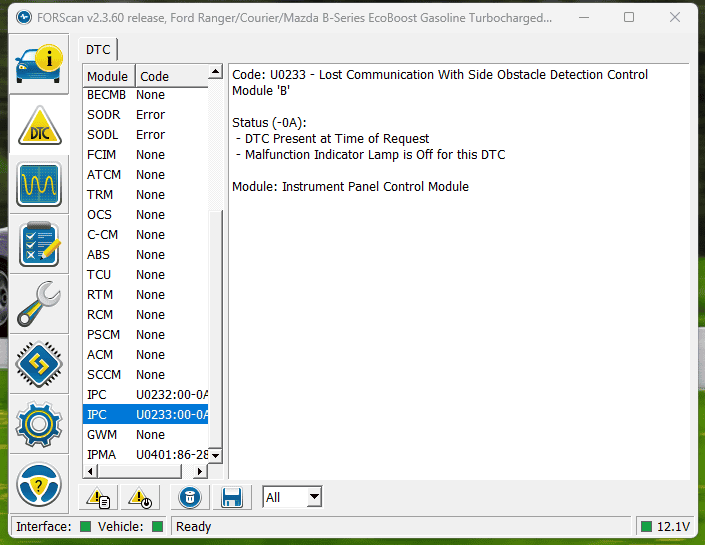
Task: Select the RCM module row
Action: pos(145,315)
